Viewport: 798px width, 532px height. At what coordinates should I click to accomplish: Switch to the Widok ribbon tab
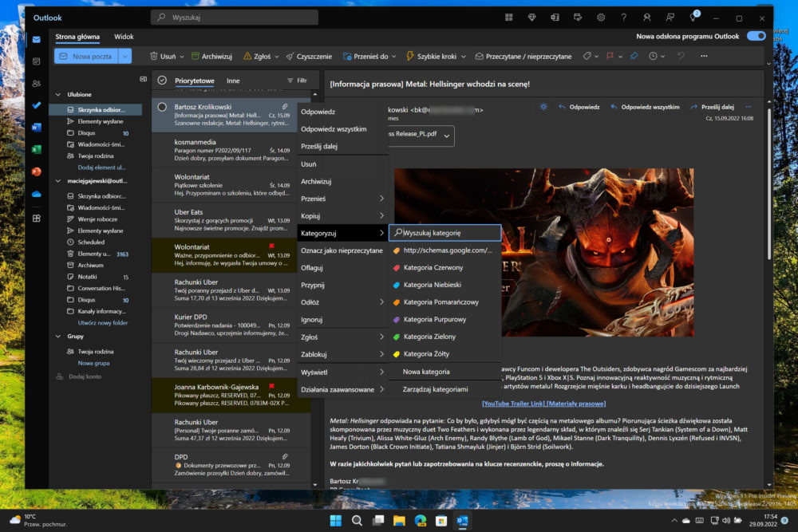tap(124, 37)
